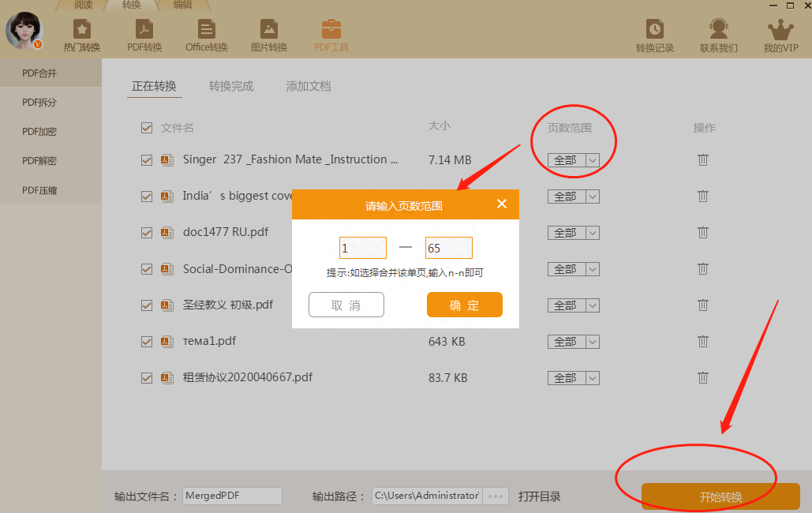
Task: Uncheck the doc1477 RU.pdf checkbox
Action: [x=147, y=233]
